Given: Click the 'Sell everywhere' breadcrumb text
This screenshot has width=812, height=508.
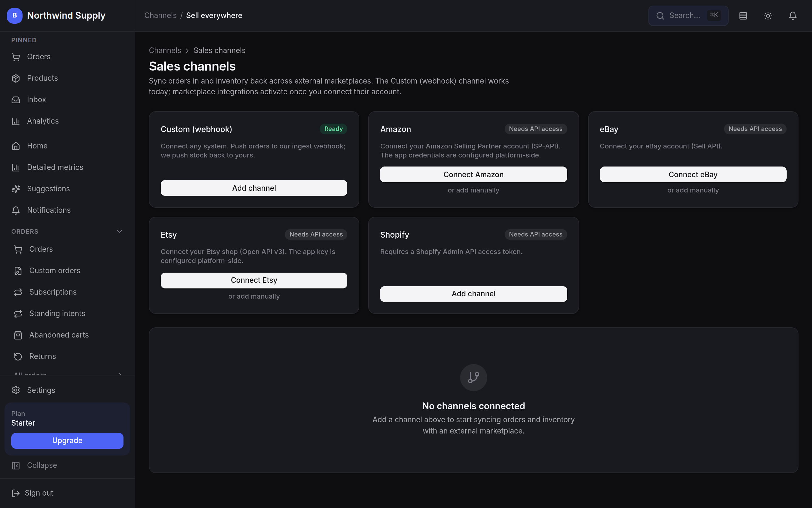Looking at the screenshot, I should point(214,16).
